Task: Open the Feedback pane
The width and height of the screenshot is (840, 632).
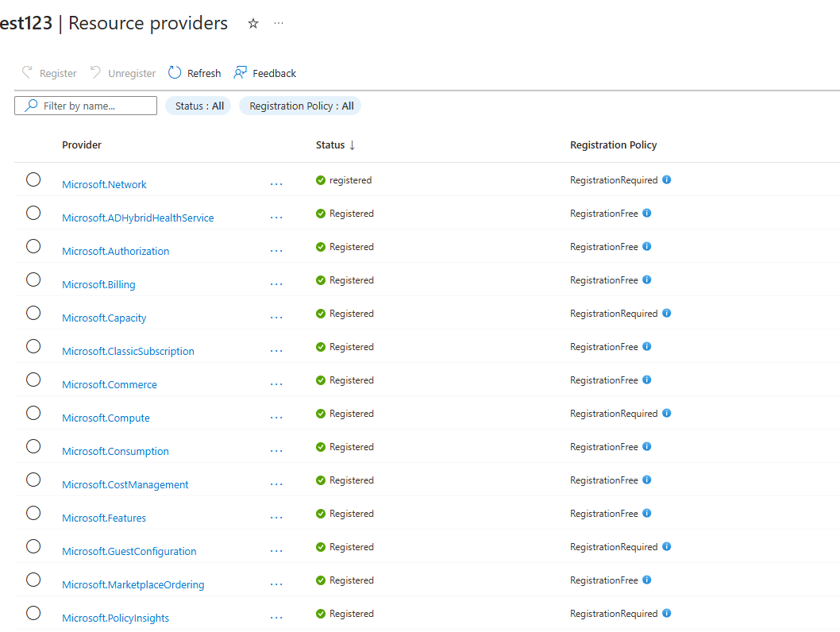Action: click(264, 73)
